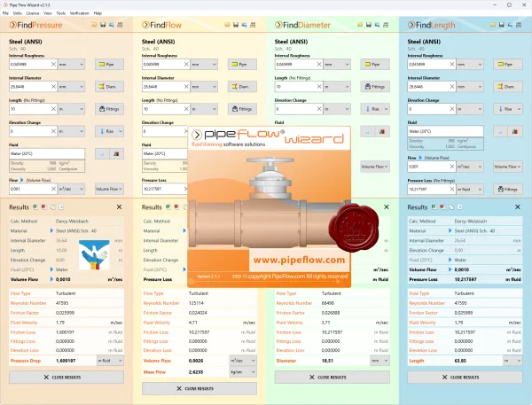Open folder icon in FindDiameter header
The image size is (532, 405).
[360, 25]
